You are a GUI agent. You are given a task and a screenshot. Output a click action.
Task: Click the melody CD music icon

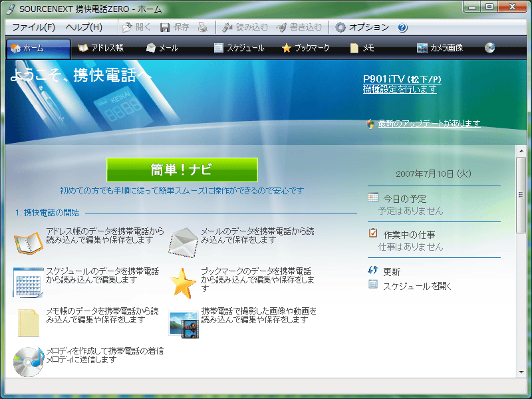(29, 362)
